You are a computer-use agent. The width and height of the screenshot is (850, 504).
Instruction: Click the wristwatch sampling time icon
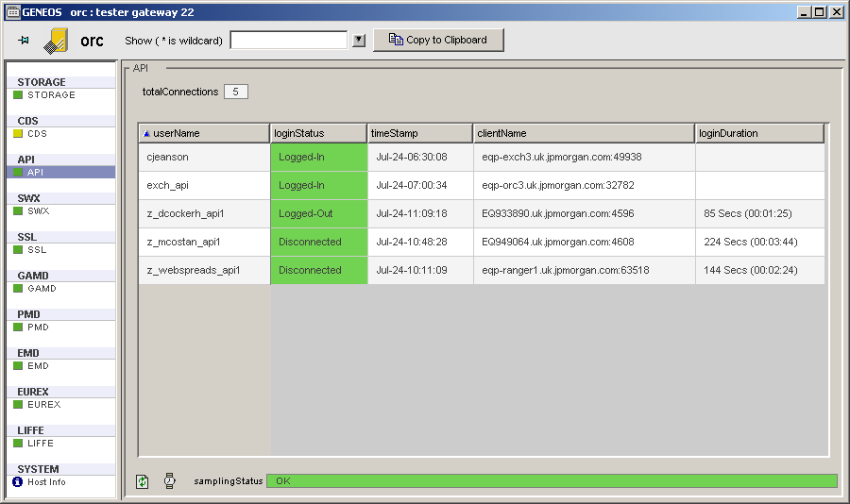click(170, 481)
